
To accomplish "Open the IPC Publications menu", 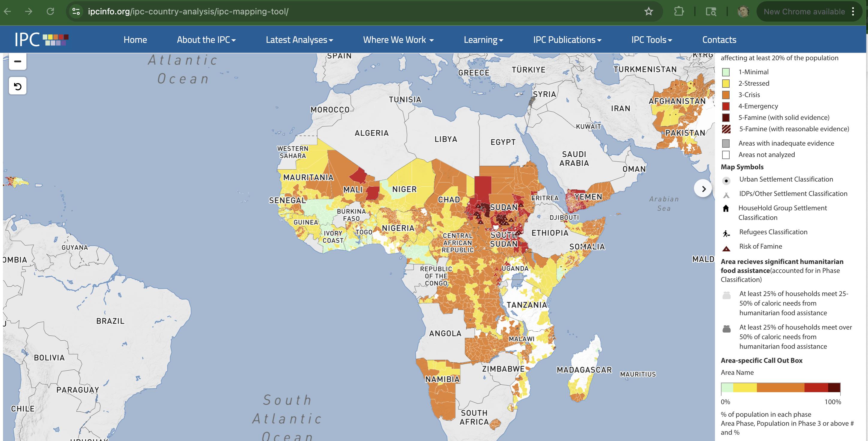I will 567,40.
